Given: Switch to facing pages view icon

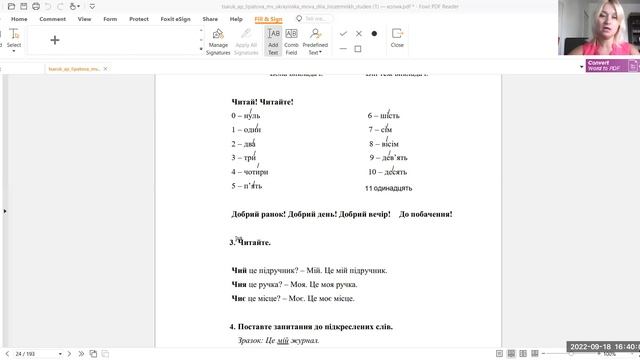Looking at the screenshot, I should pyautogui.click(x=523, y=354).
